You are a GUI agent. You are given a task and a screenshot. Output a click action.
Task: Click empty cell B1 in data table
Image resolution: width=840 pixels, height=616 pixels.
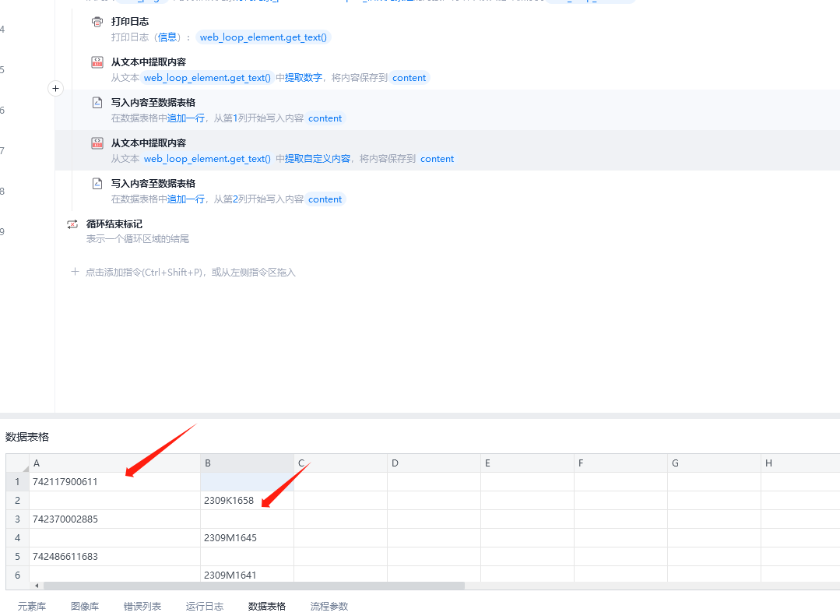point(247,481)
